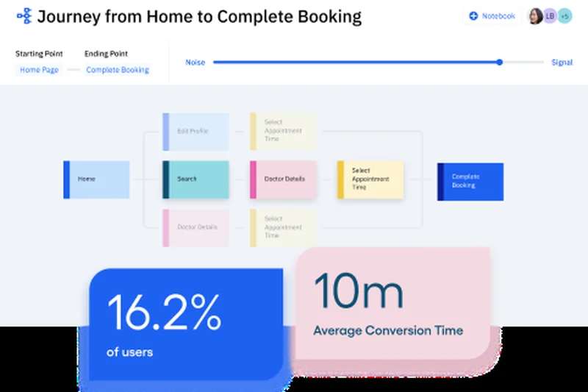Image resolution: width=588 pixels, height=392 pixels.
Task: Select the faded Edit Profile node
Action: 196,132
